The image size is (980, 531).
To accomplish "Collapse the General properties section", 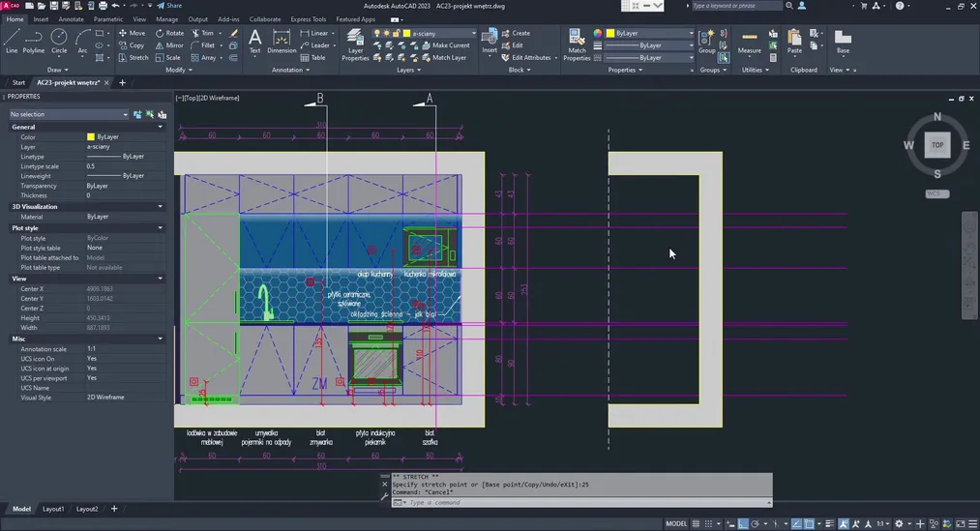I will coord(161,127).
